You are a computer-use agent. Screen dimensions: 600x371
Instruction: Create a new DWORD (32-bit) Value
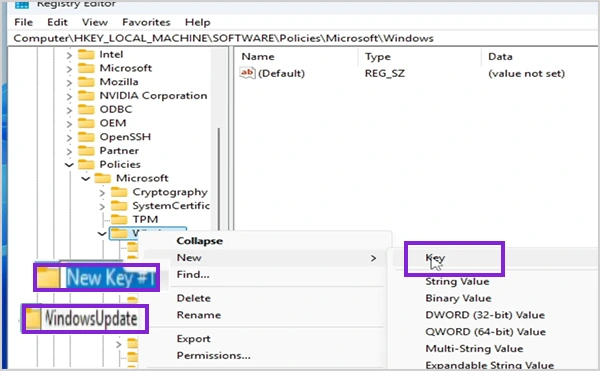coord(485,315)
